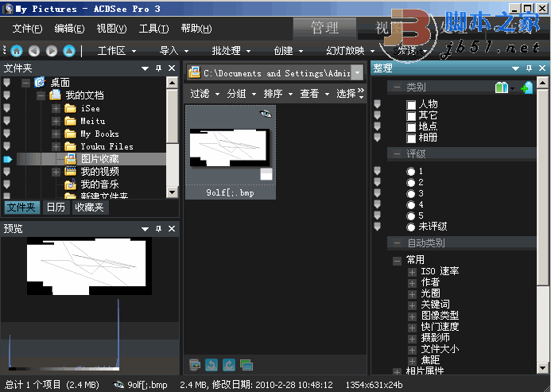This screenshot has height=392, width=551.
Task: Collapse the 我的文档 tree node
Action: click(x=41, y=95)
